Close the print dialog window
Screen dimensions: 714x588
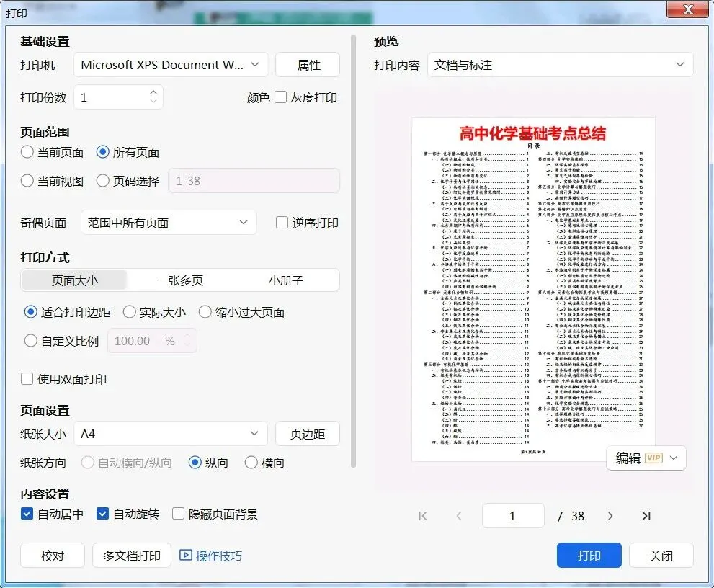[687, 9]
